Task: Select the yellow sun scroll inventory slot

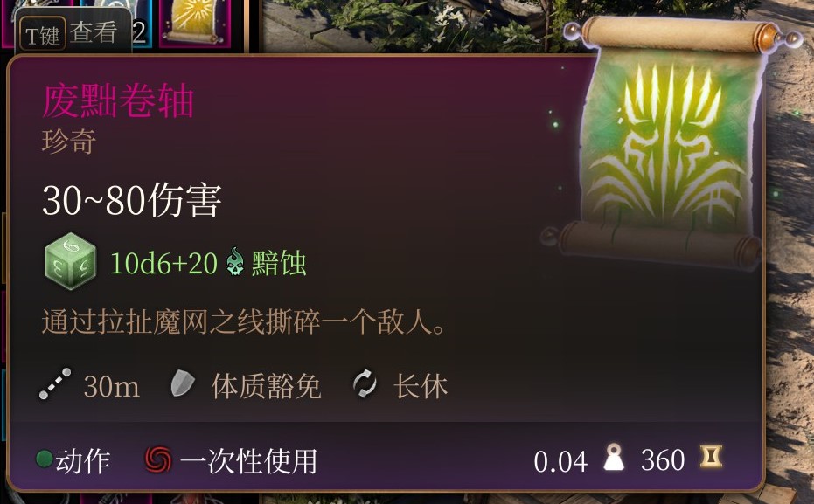Action: click(195, 23)
